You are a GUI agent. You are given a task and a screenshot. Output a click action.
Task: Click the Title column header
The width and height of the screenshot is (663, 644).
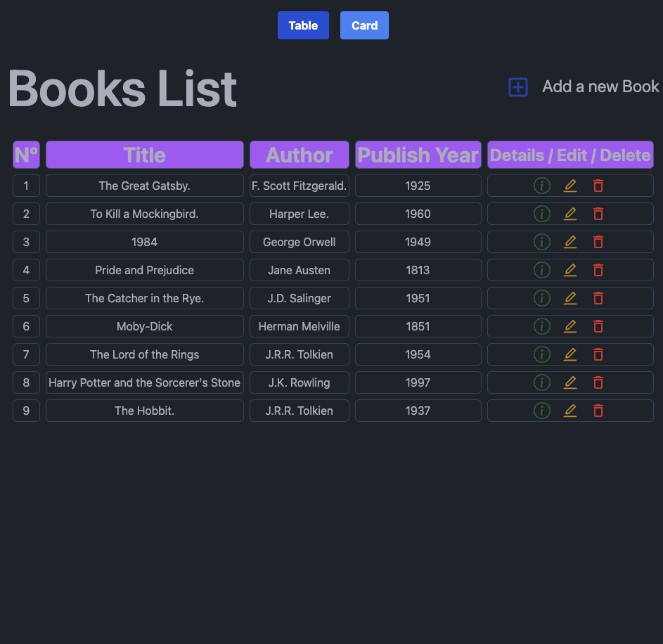click(145, 155)
